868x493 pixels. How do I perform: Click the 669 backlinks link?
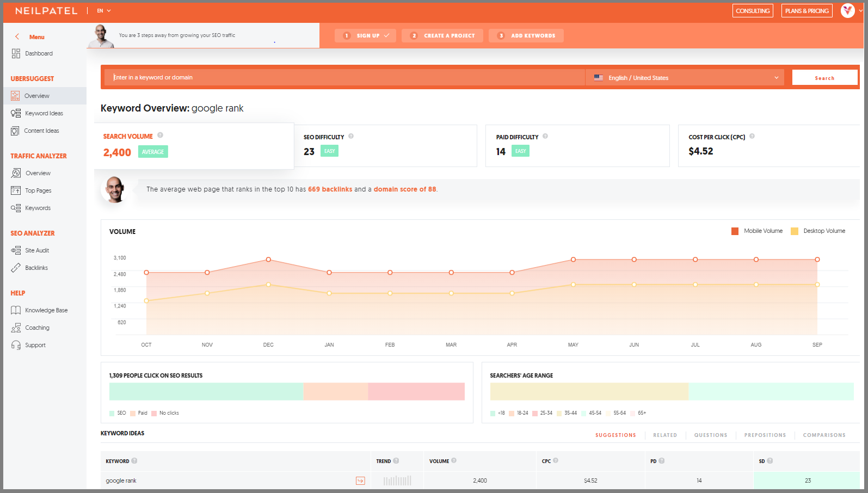tap(330, 189)
